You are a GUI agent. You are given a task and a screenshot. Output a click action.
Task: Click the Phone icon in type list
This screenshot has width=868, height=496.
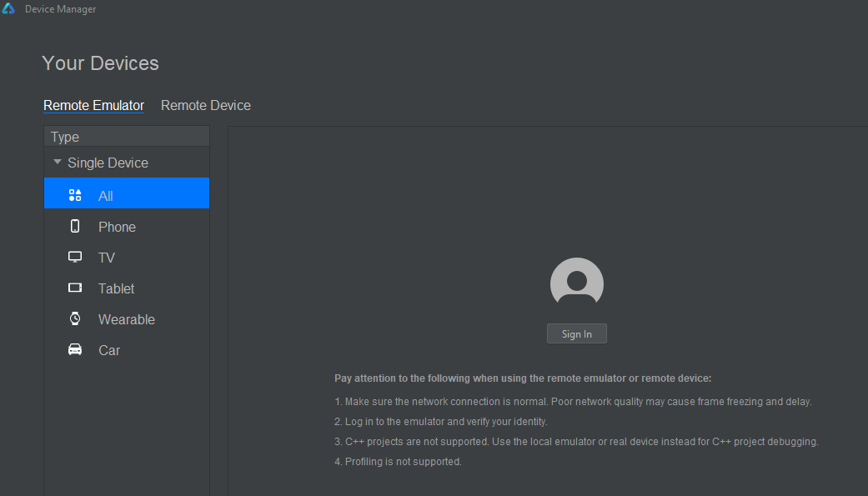[75, 226]
